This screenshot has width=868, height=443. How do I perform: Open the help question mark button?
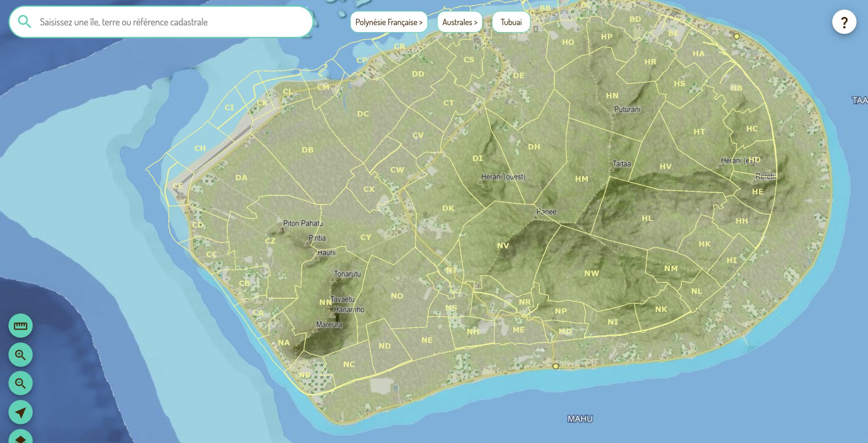click(844, 22)
